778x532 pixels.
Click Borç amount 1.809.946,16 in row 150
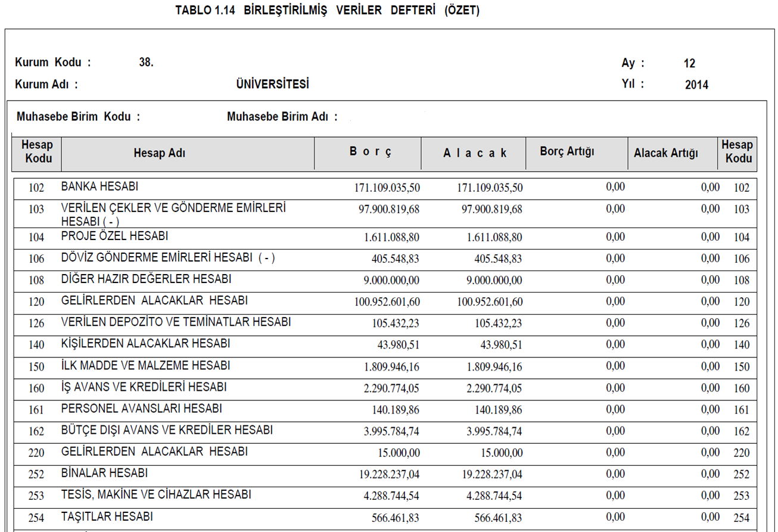[391, 366]
